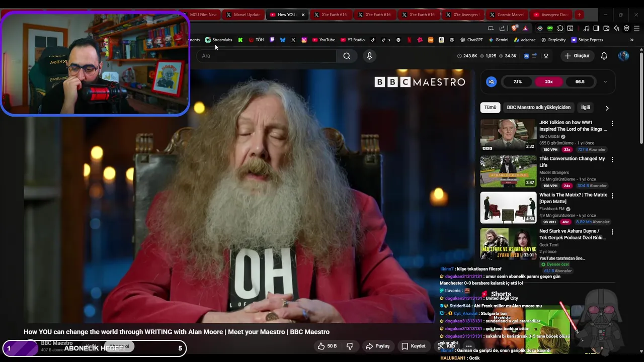Open the browser hamburger menu
This screenshot has width=644, height=362.
click(636, 28)
